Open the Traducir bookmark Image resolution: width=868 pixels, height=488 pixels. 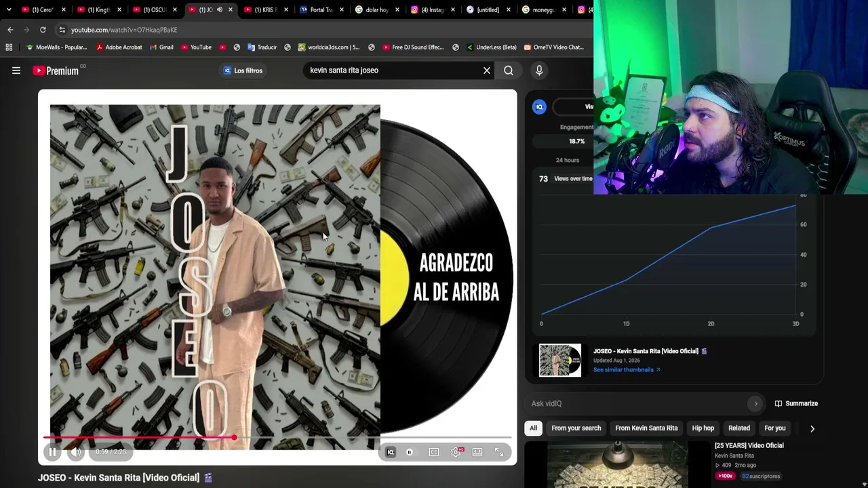click(x=262, y=47)
